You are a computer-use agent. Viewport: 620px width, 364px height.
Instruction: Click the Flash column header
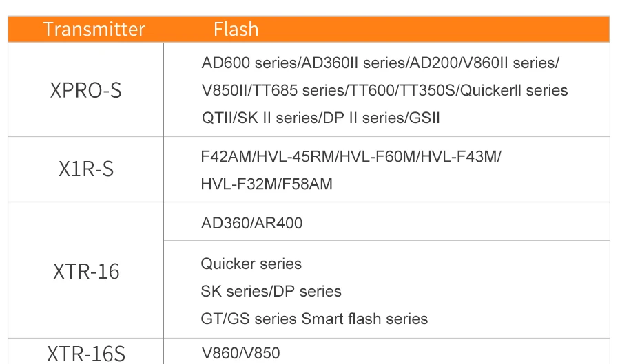point(236,29)
